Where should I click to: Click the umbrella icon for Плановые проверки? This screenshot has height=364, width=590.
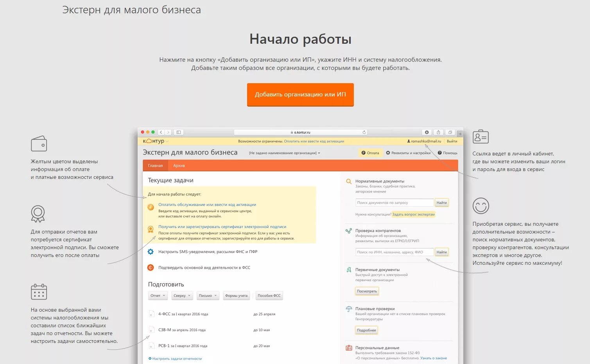348,309
